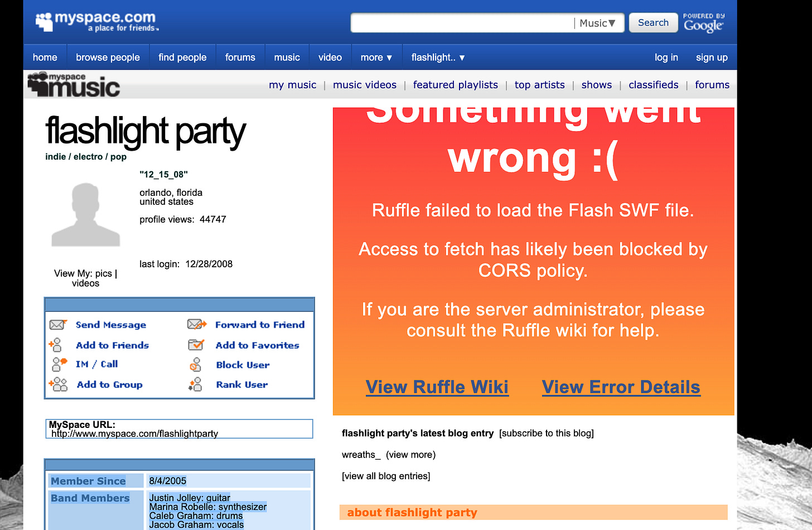
Task: Click the view more link after wreaths_
Action: pos(411,455)
